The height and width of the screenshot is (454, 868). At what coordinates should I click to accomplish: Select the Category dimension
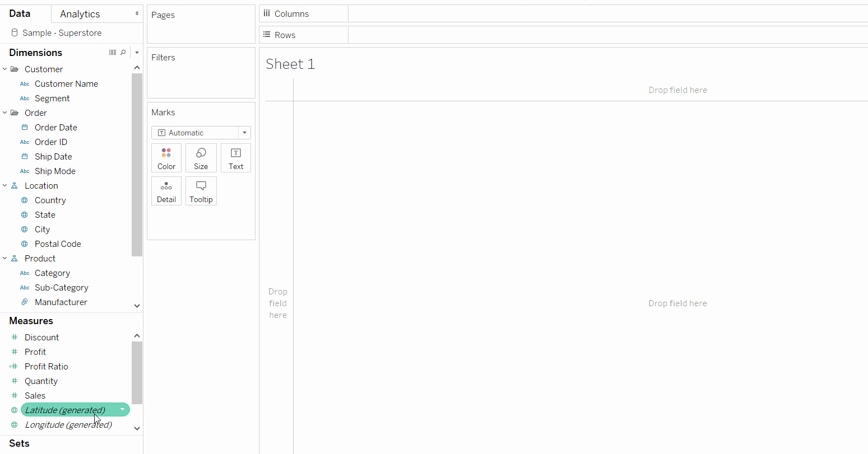click(52, 273)
